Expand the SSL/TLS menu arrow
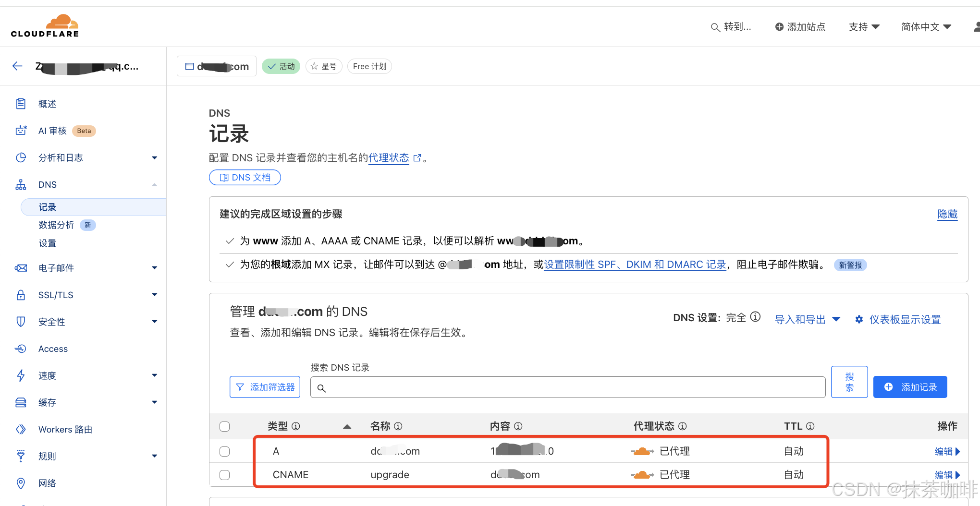 point(154,295)
